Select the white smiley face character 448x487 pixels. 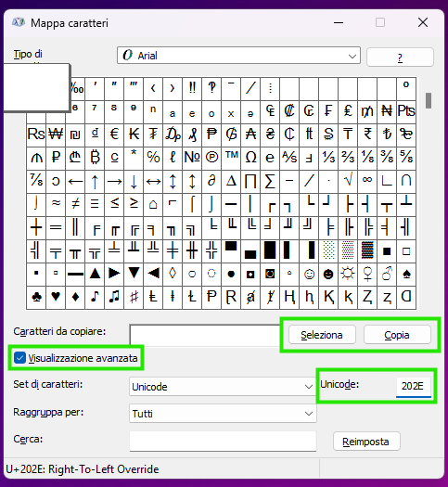tap(309, 274)
